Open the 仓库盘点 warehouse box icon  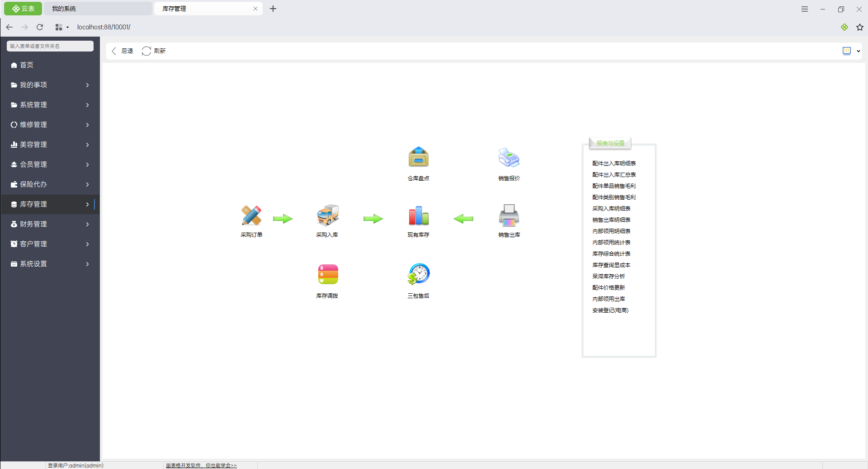418,158
